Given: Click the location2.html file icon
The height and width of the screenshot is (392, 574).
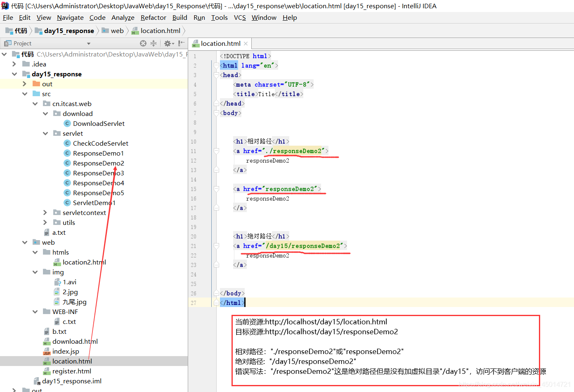Looking at the screenshot, I should [x=57, y=262].
